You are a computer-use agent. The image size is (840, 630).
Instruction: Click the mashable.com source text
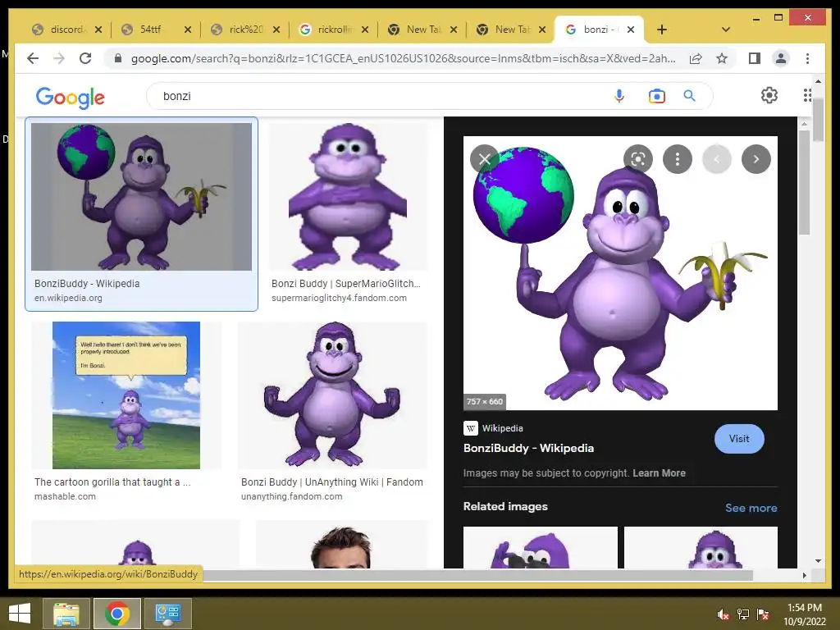pos(65,496)
